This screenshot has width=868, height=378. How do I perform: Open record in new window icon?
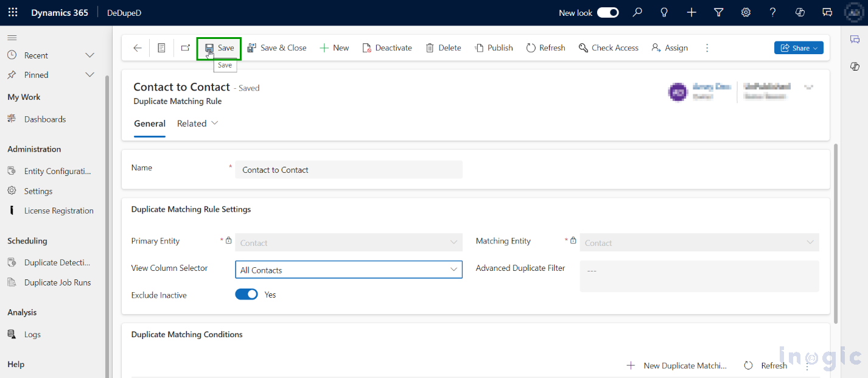point(186,48)
